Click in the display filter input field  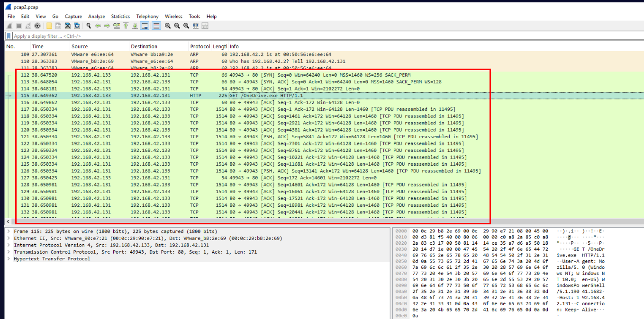click(x=284, y=36)
